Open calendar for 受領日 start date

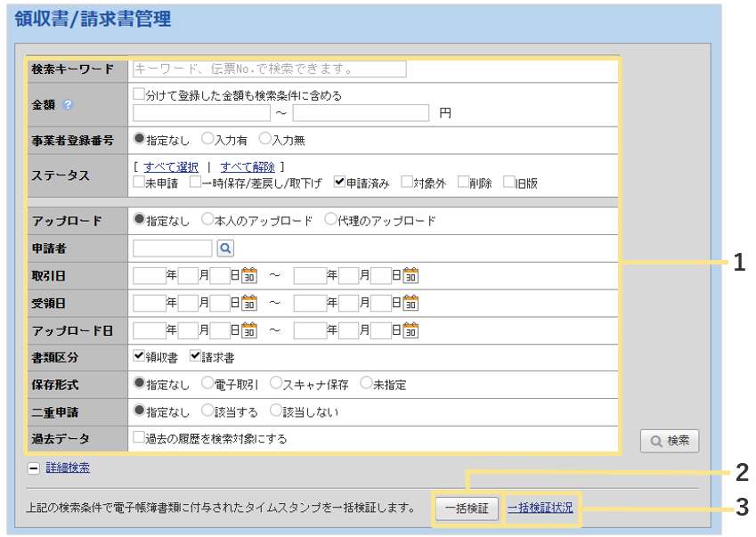(249, 303)
